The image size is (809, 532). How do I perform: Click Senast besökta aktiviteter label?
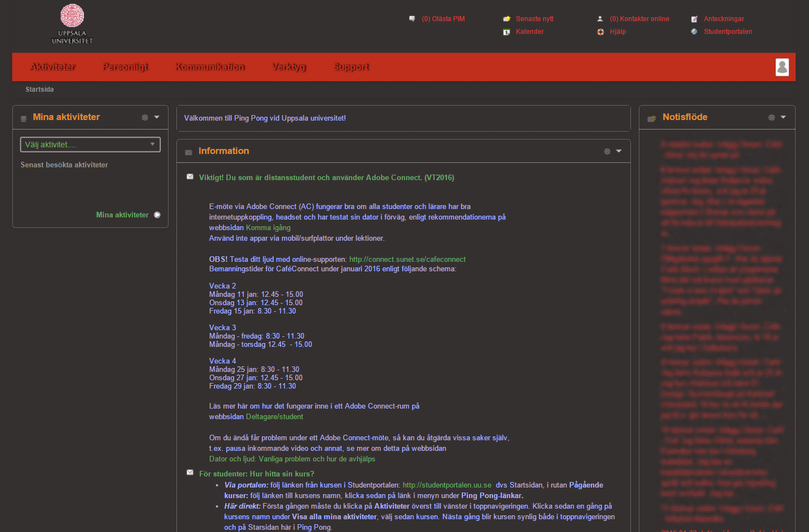click(65, 165)
